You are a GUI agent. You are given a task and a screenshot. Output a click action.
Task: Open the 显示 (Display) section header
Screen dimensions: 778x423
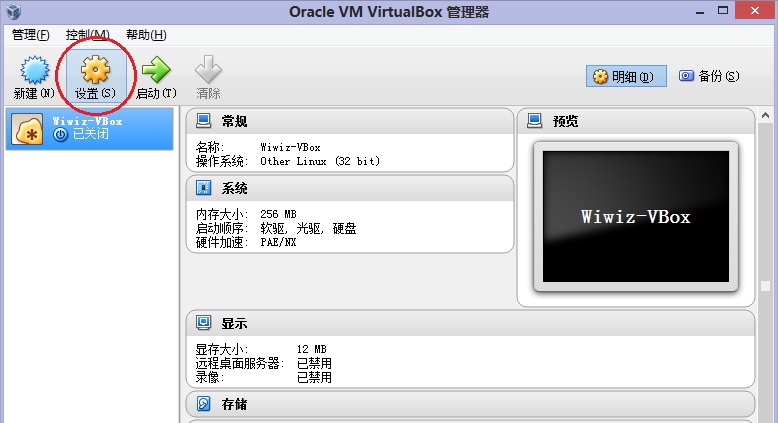pos(470,323)
